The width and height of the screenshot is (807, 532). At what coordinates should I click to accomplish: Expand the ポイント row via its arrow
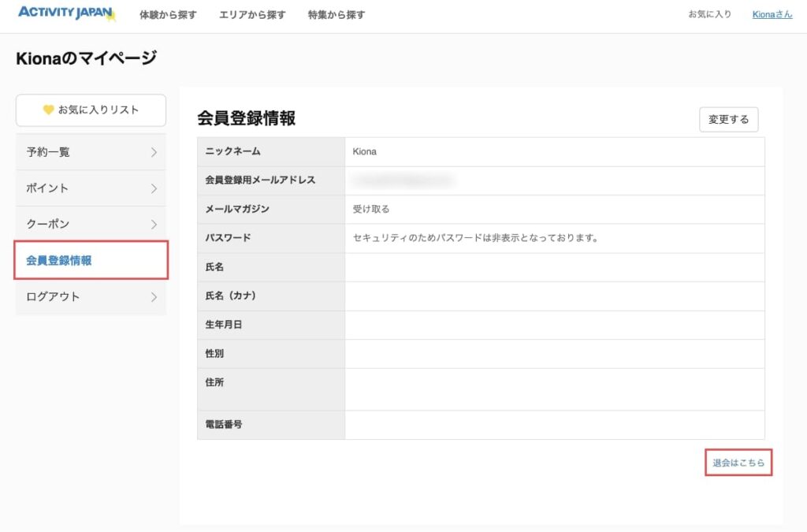tap(154, 188)
